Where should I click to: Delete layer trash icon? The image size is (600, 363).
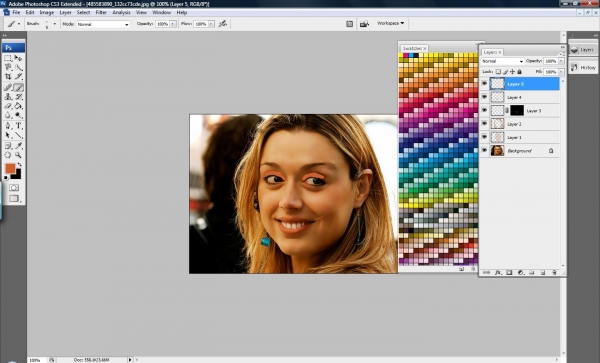pyautogui.click(x=554, y=272)
